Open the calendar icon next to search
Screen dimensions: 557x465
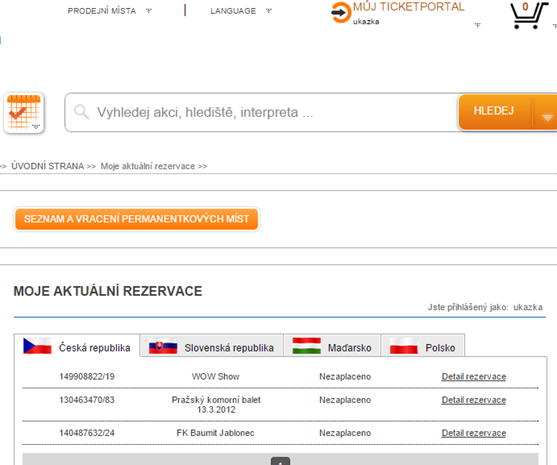click(x=24, y=113)
